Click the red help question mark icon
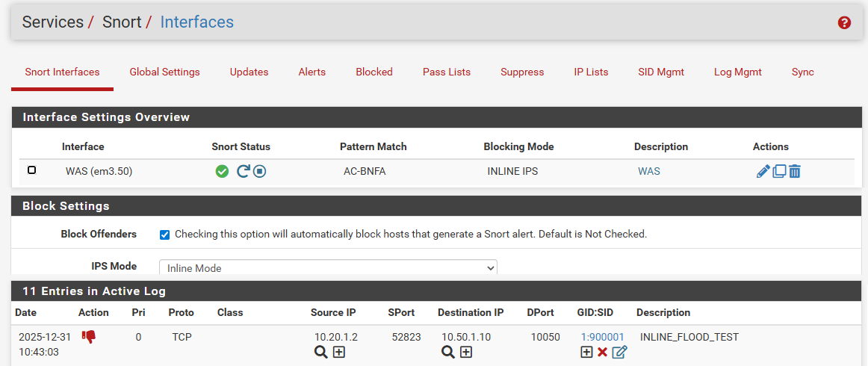This screenshot has height=366, width=868. [844, 22]
